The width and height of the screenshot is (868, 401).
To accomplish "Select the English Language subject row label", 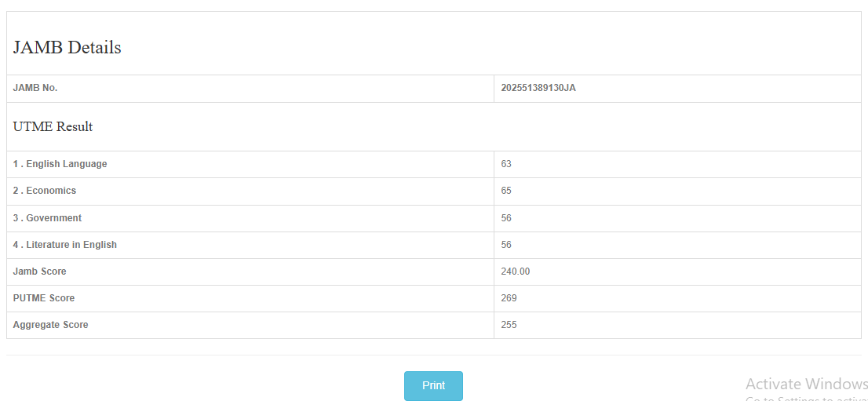I will pos(60,164).
